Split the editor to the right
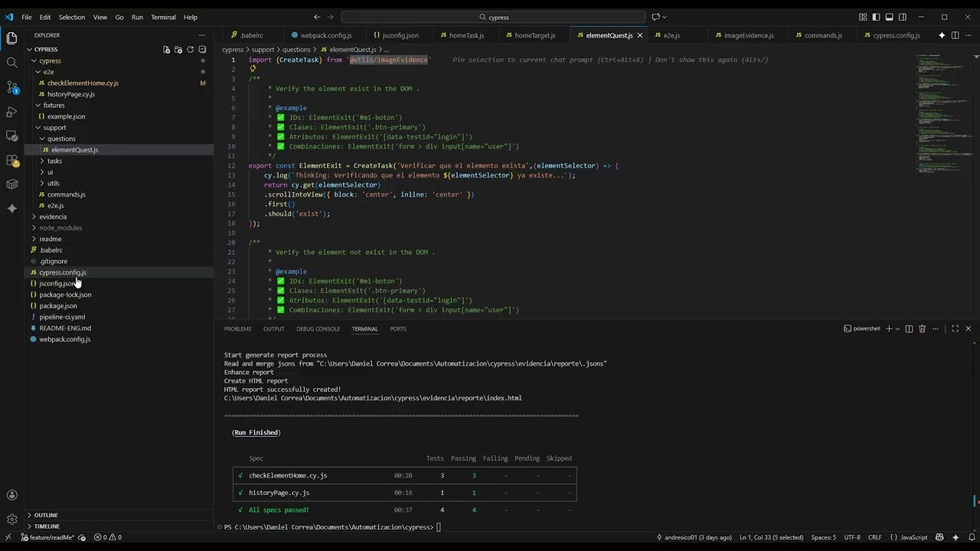980x551 pixels. click(955, 35)
